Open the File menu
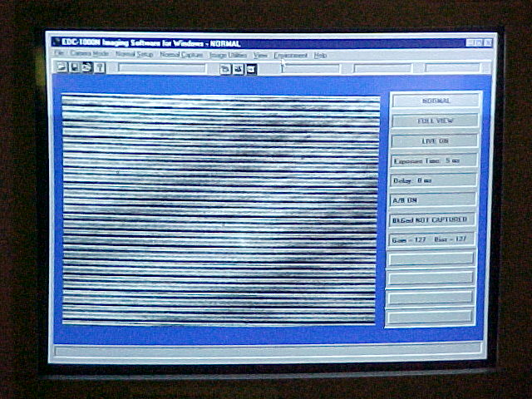Screen dimensions: 532x399 tap(59, 55)
